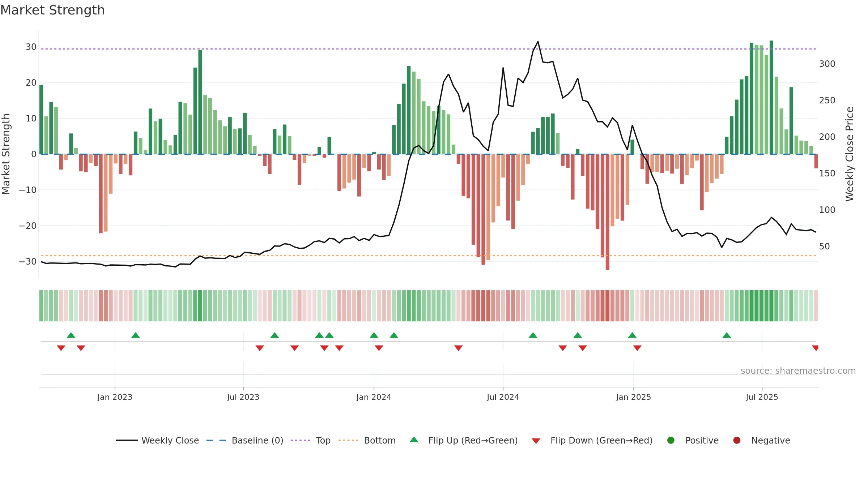
Task: Click the orange dotted Bottom threshold line
Action: coord(429,256)
